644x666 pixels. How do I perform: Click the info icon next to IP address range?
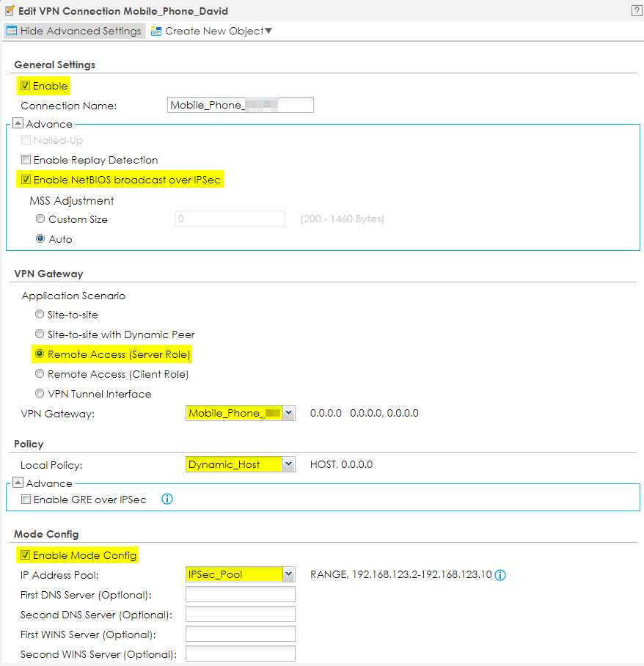(500, 575)
